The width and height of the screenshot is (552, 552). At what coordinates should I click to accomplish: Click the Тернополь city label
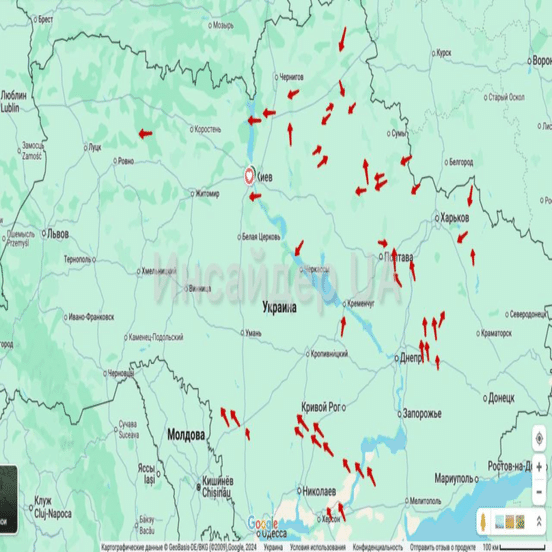coord(77,259)
